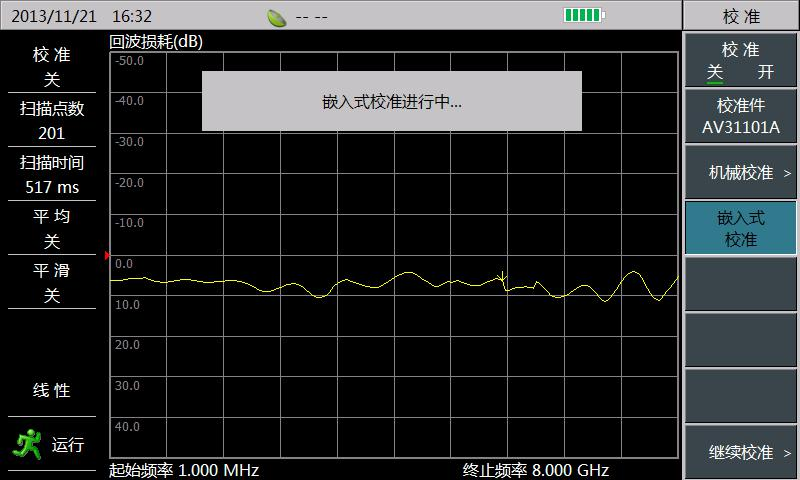800x480 pixels.
Task: Click the 线性 display mode label
Action: 52,390
